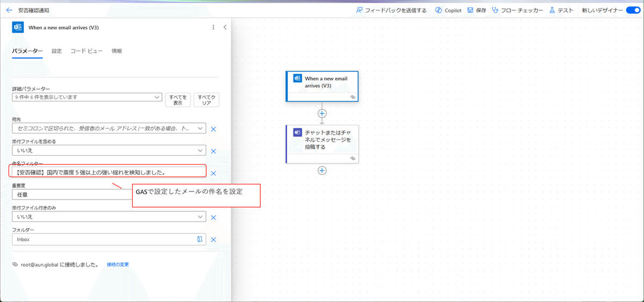Click the 接続の変更 link
The image size is (644, 302).
[118, 264]
